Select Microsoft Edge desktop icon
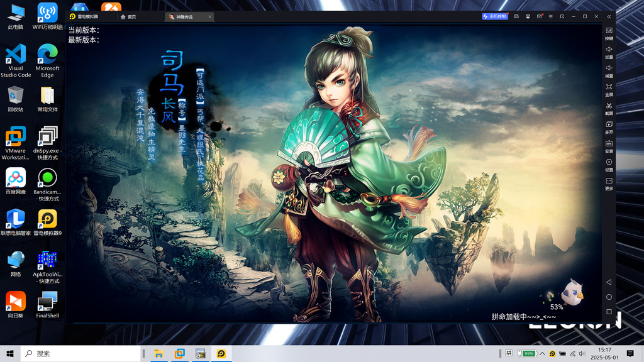 click(47, 60)
